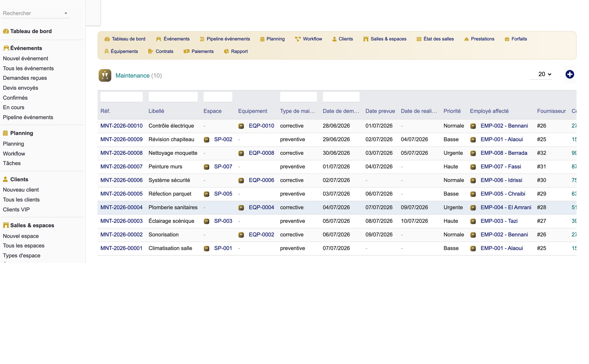Open the Rapport toolbar tab
The image size is (589, 364).
tap(236, 51)
